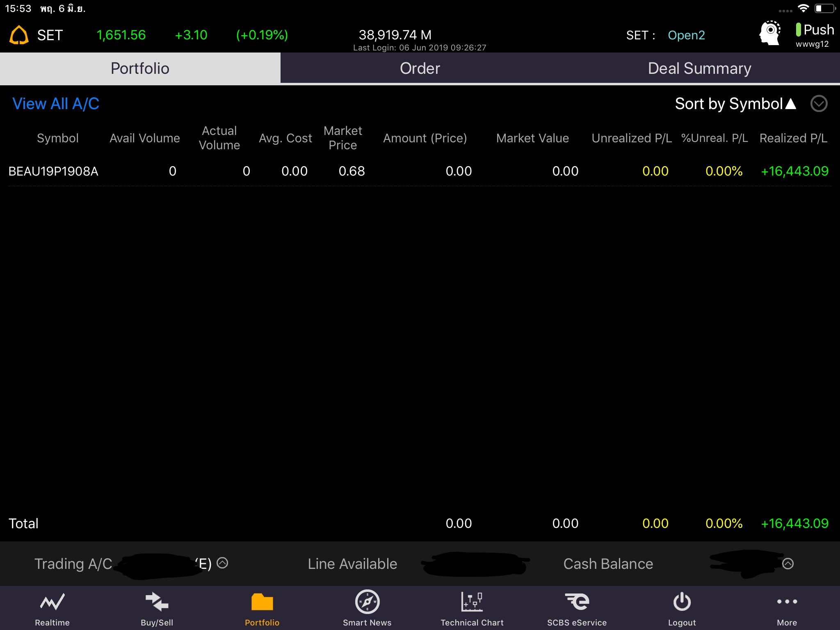Tap the Realized P/L column header
840x630 pixels.
click(793, 138)
